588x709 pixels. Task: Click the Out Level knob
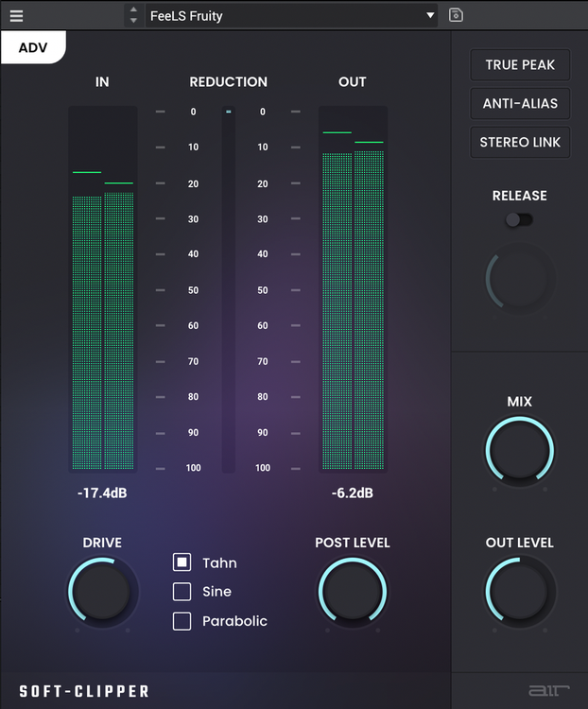coord(520,592)
